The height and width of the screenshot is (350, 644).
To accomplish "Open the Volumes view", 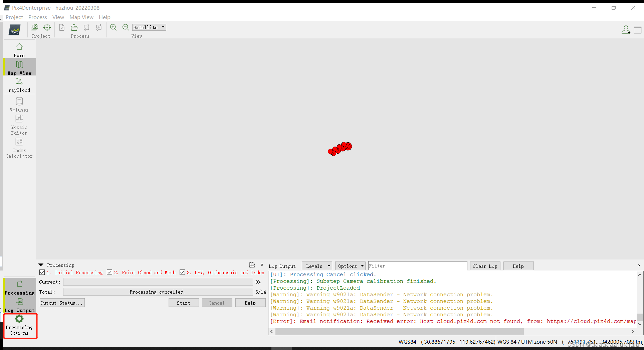I will coord(19,104).
